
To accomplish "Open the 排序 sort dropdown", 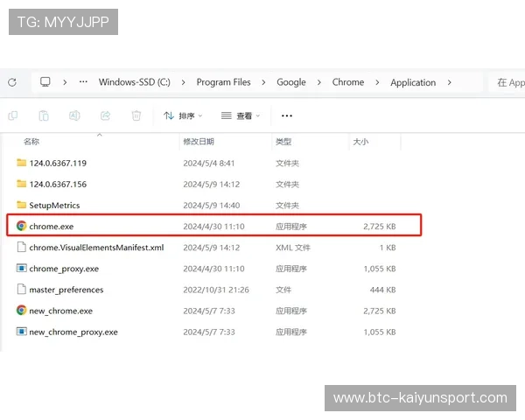I will click(x=183, y=115).
